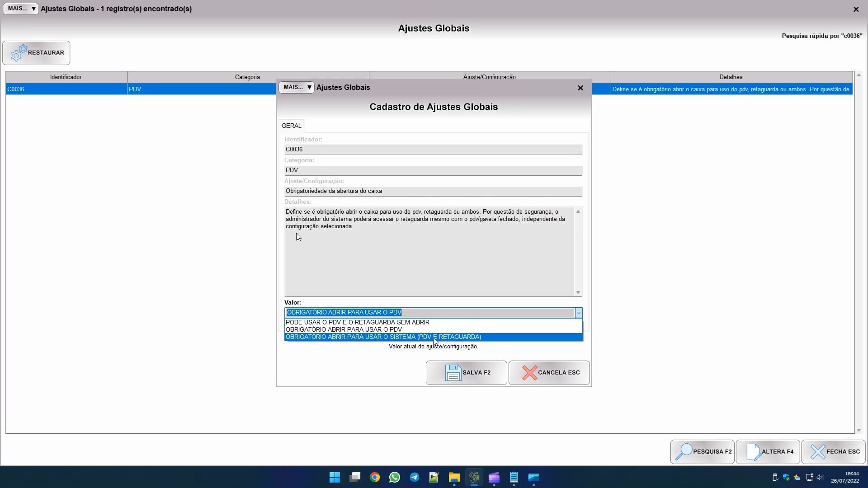
Task: Click the RESTAURAR gear icon button
Action: point(36,53)
